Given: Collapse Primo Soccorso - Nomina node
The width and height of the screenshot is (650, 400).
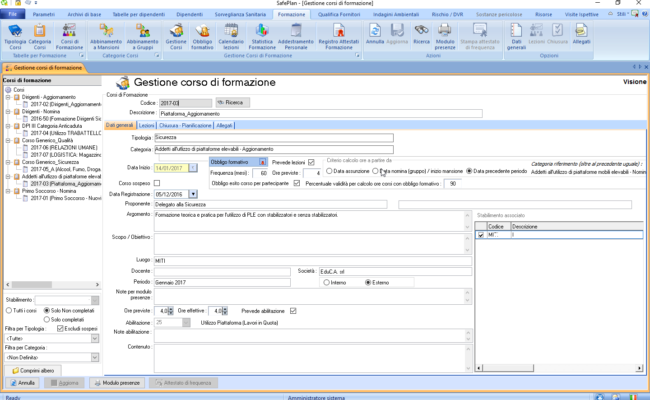Looking at the screenshot, I should click(x=8, y=191).
